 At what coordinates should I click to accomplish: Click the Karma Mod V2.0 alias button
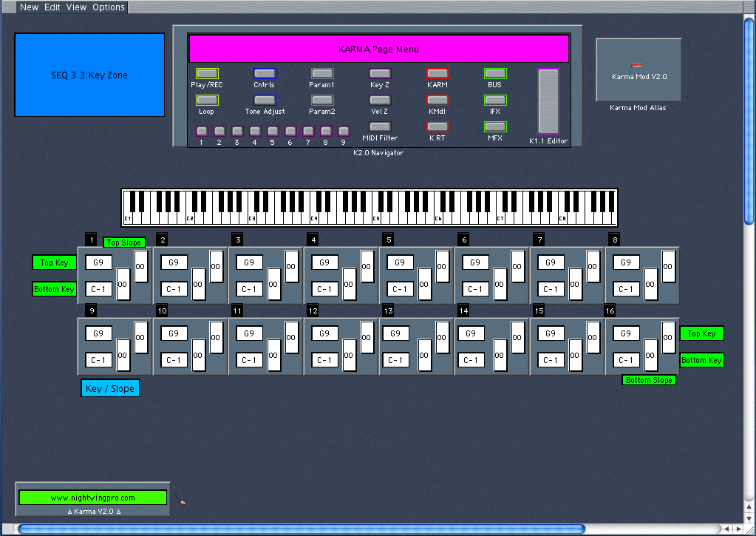[x=638, y=70]
